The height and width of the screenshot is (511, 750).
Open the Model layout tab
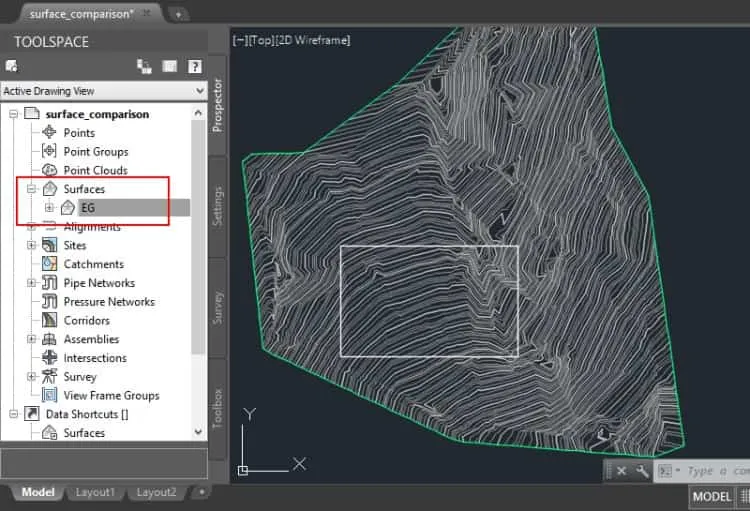point(38,492)
